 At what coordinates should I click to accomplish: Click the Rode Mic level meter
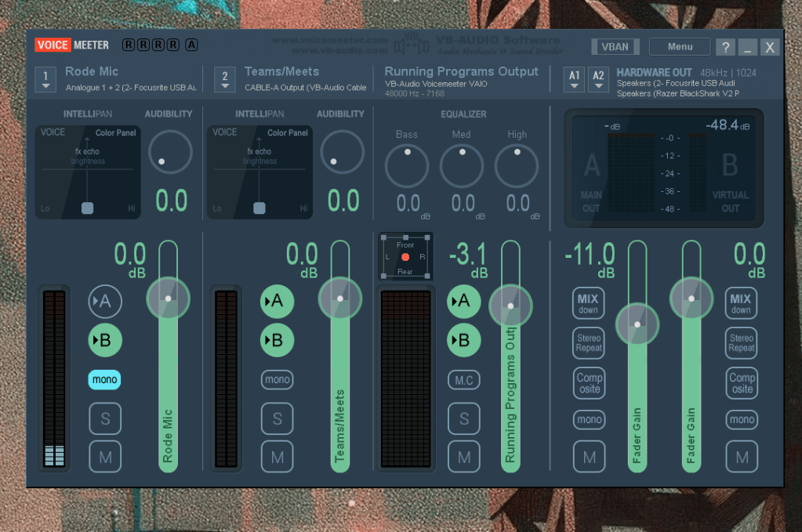54,378
